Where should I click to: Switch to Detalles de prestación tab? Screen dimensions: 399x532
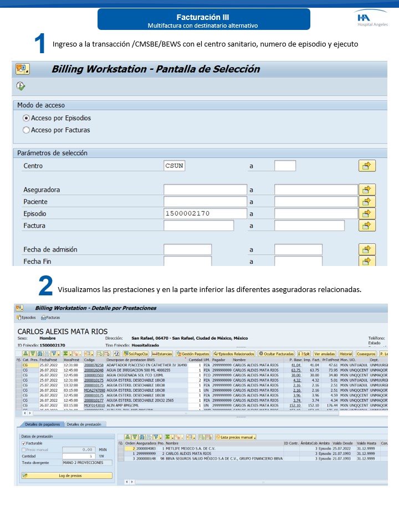(x=84, y=424)
